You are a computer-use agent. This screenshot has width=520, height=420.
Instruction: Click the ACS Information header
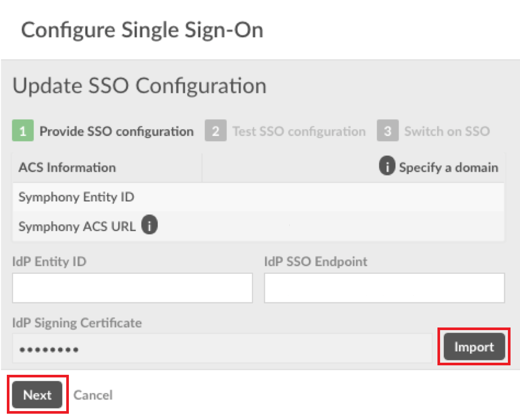[67, 167]
